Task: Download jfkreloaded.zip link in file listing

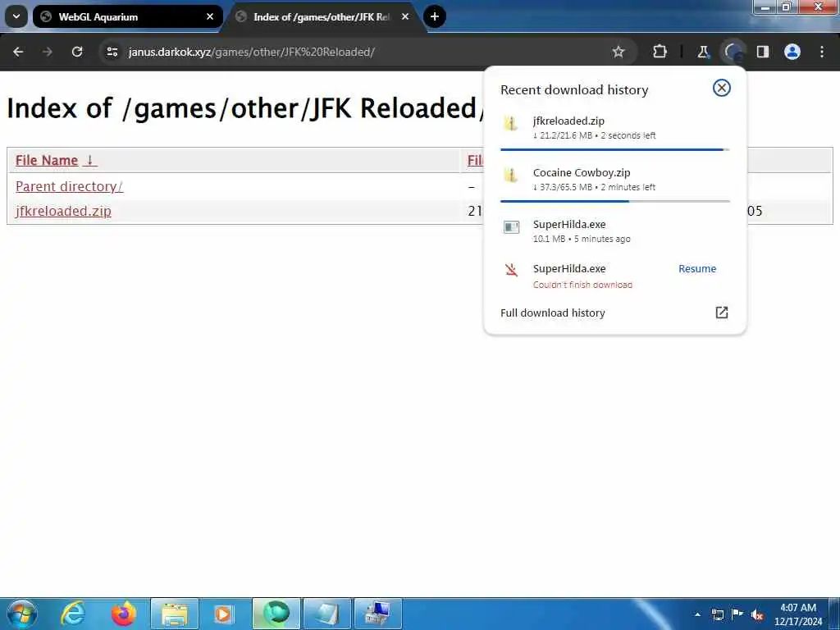Action: tap(63, 211)
